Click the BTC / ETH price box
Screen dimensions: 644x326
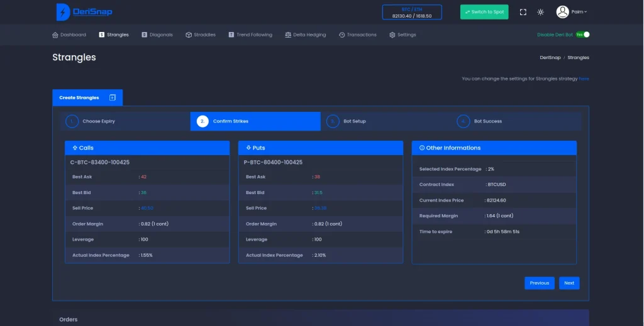click(x=412, y=12)
